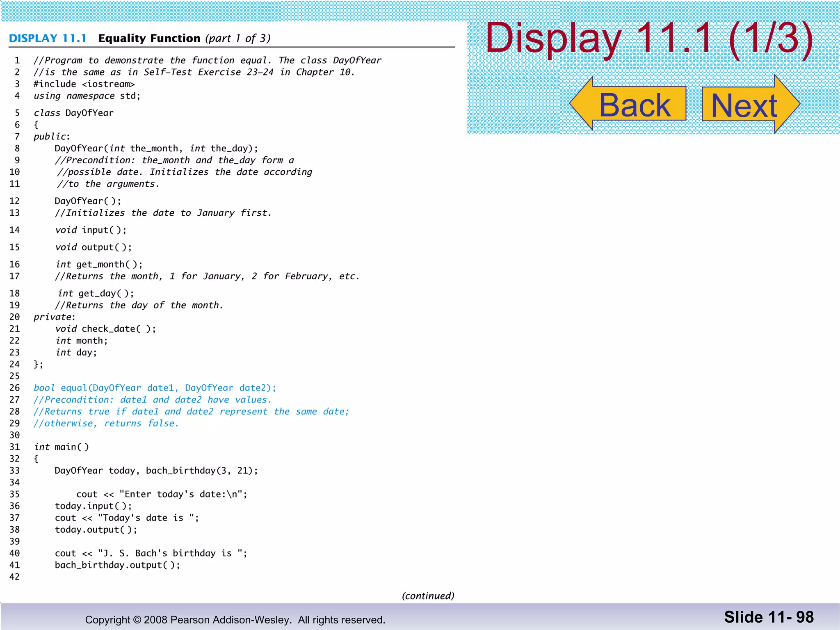Select the comment Returns the month, 1 for January
The image size is (840, 630).
(x=207, y=276)
